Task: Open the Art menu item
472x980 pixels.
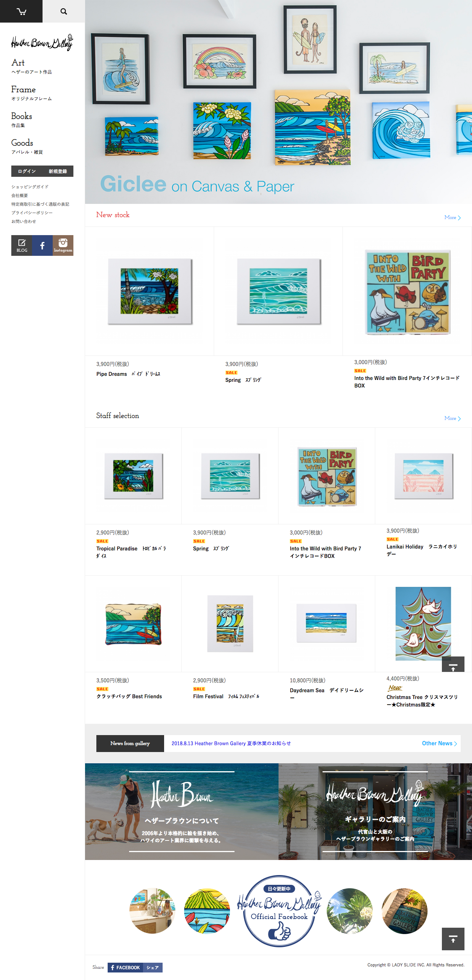Action: 31,66
